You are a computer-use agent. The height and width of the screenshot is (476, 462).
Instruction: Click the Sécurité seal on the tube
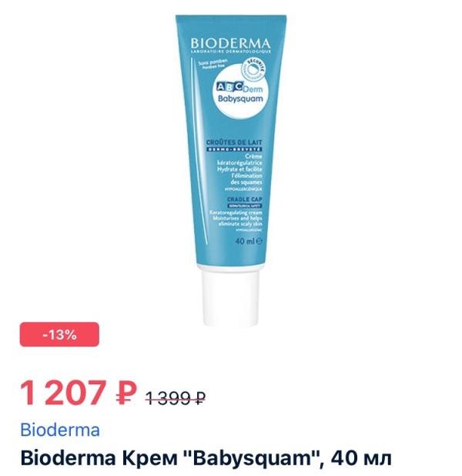click(x=253, y=70)
